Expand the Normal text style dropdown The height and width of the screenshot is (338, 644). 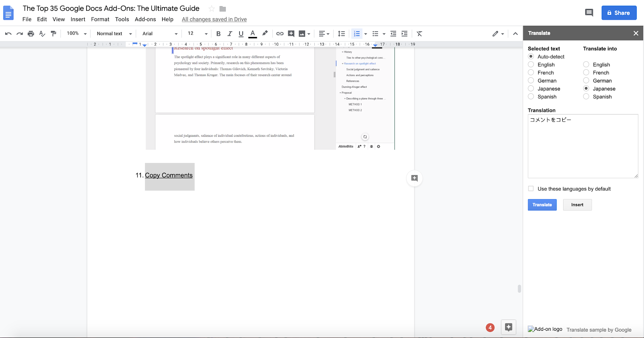[x=114, y=34]
